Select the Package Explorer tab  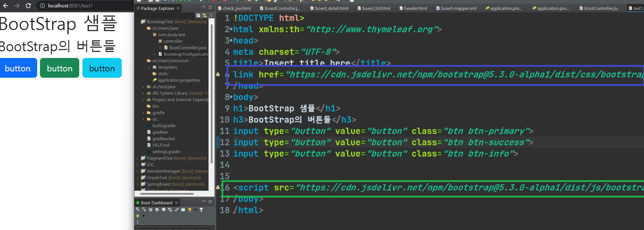(x=157, y=8)
